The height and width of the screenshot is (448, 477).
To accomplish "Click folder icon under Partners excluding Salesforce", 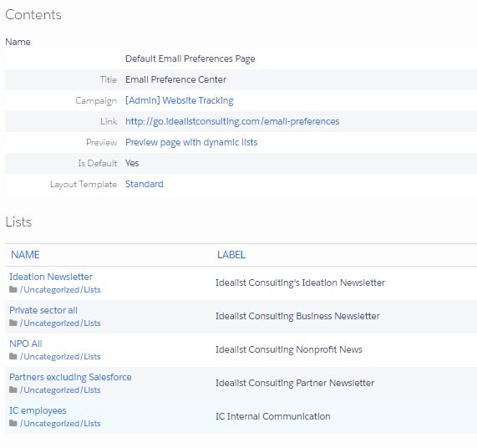I will pyautogui.click(x=13, y=389).
